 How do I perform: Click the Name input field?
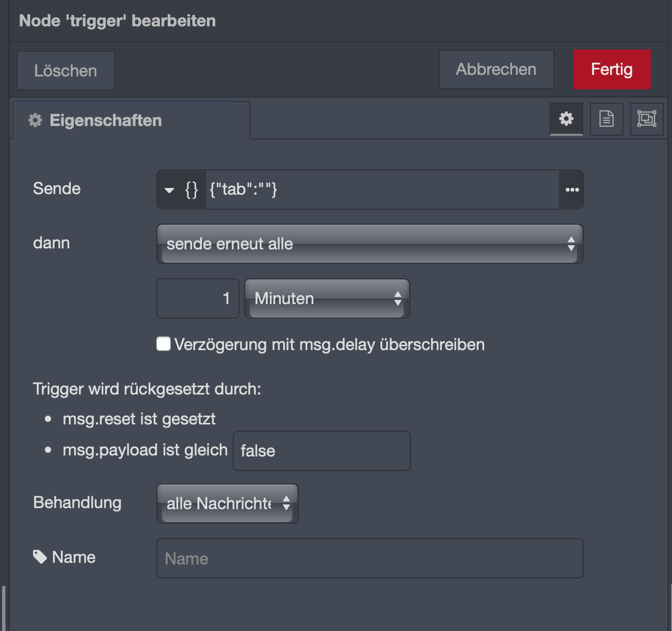(x=370, y=558)
